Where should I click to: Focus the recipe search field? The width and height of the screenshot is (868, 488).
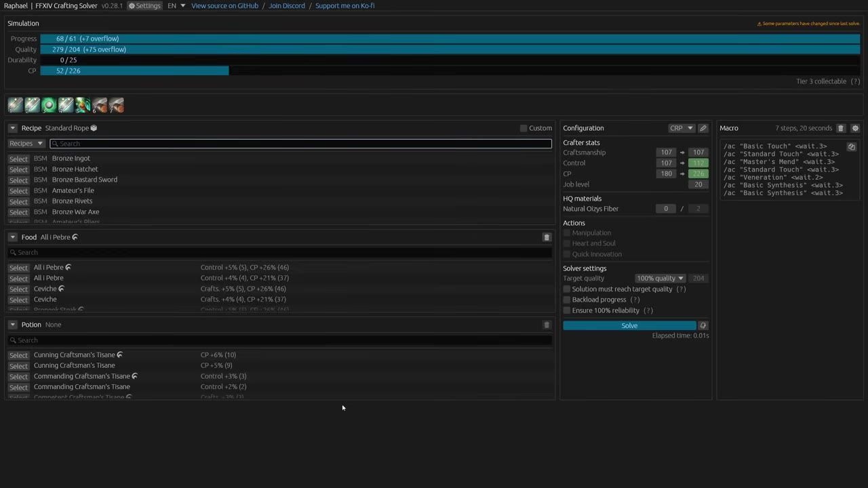pyautogui.click(x=300, y=144)
